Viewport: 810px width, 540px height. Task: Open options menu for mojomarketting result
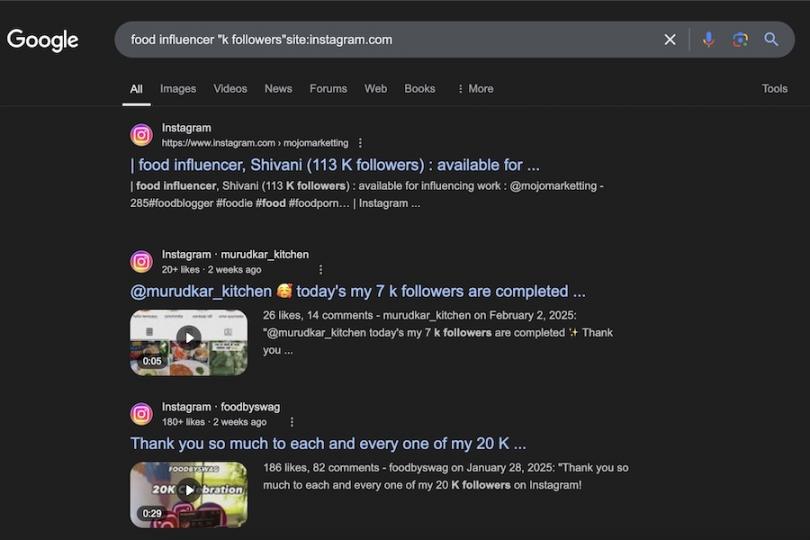(360, 143)
